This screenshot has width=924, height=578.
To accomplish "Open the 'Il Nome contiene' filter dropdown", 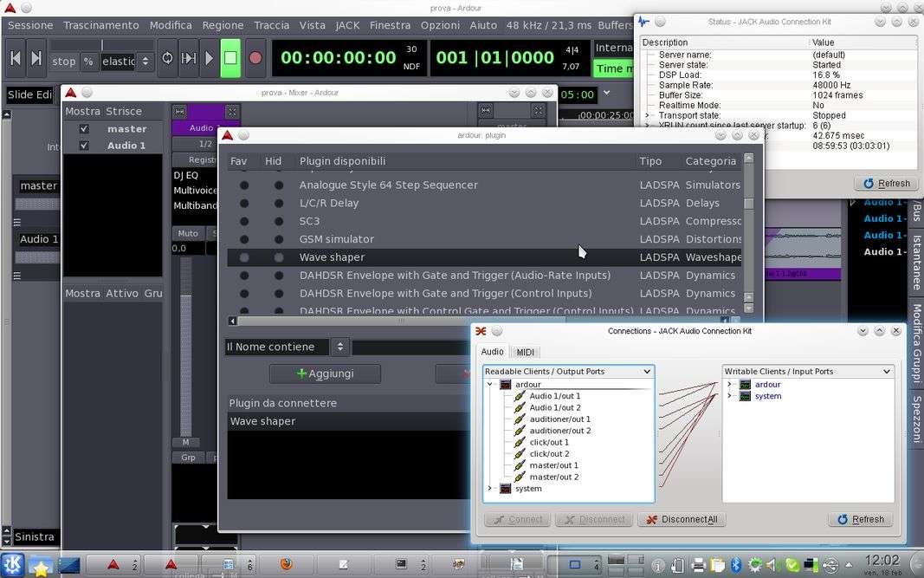I will pos(285,347).
